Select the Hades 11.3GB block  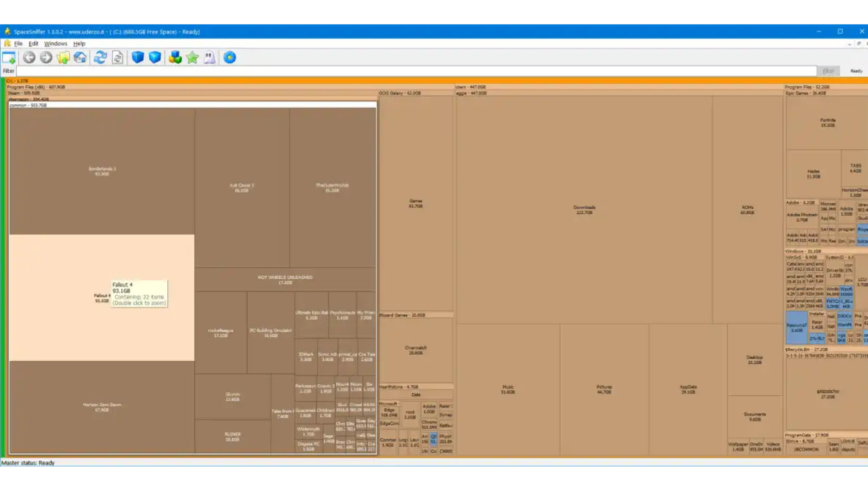point(813,174)
